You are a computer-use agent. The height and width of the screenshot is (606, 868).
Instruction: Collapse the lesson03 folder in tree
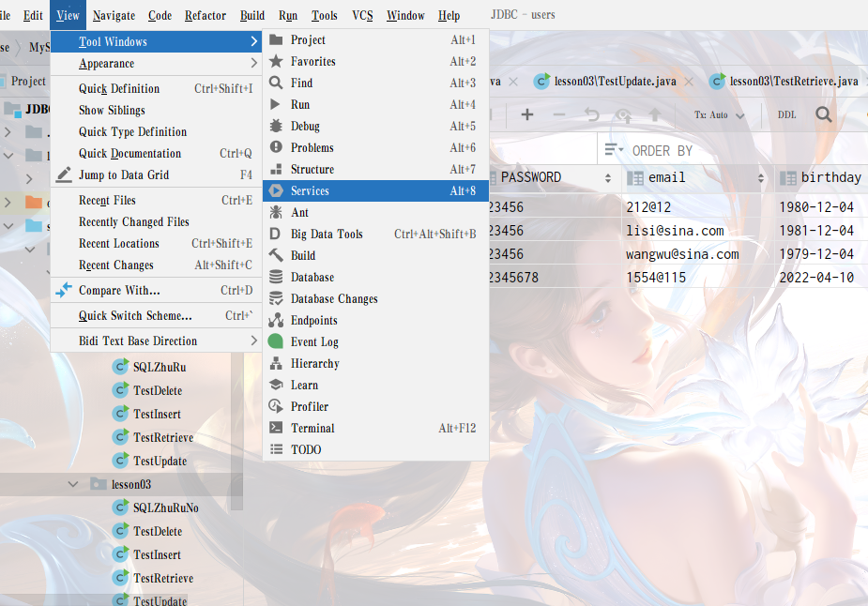pyautogui.click(x=74, y=484)
